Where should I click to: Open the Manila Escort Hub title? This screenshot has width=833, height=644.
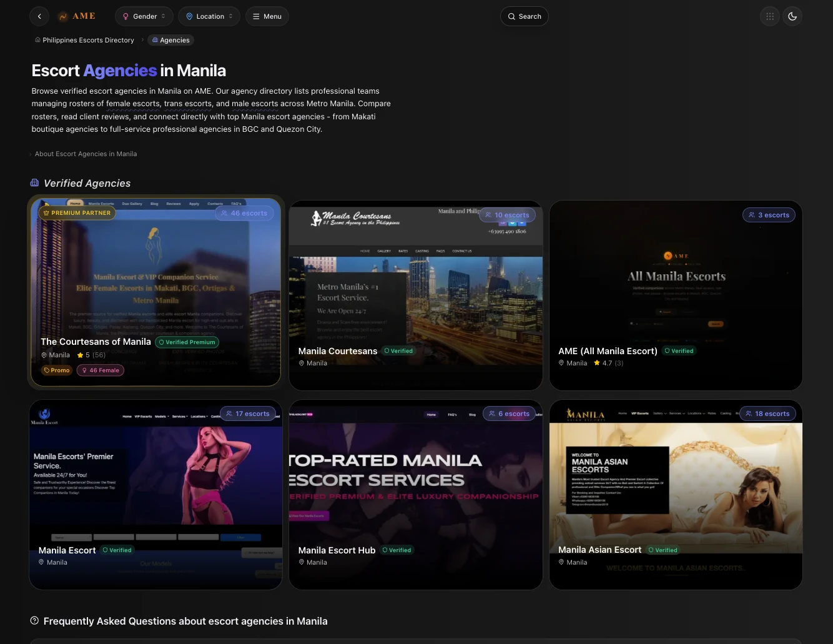[x=337, y=550]
